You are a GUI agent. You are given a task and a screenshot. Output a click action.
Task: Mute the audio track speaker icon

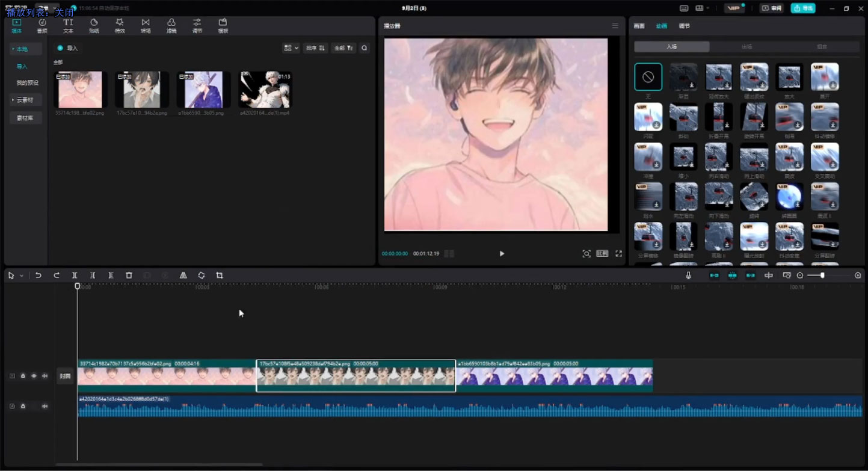pyautogui.click(x=45, y=406)
